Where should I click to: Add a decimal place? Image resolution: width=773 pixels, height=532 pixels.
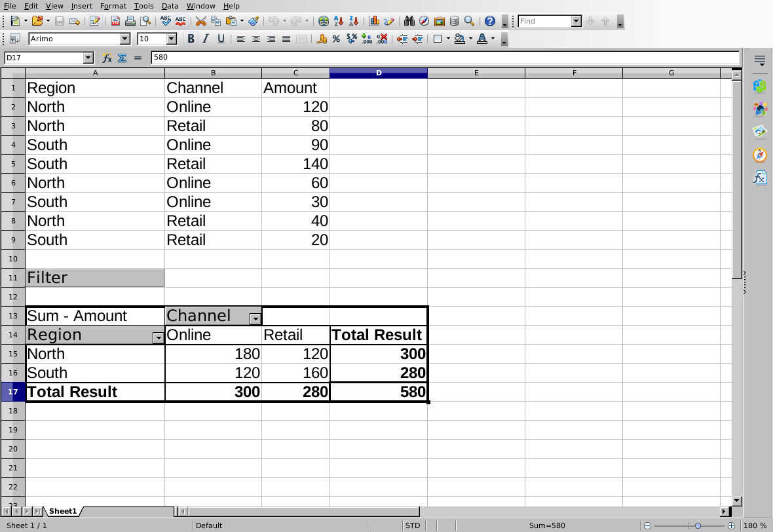point(367,39)
